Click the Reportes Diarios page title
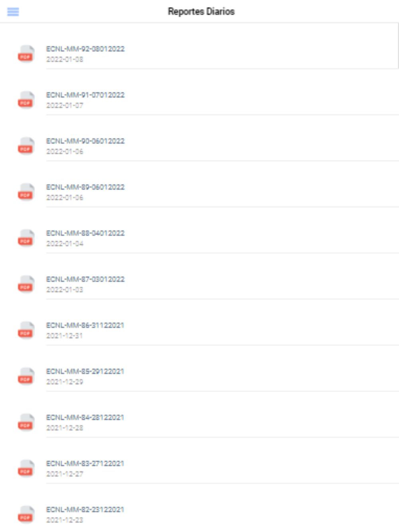This screenshot has width=399, height=532. pyautogui.click(x=201, y=12)
